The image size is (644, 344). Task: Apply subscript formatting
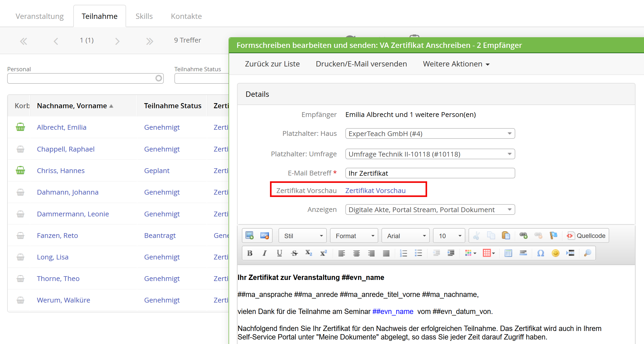[309, 253]
